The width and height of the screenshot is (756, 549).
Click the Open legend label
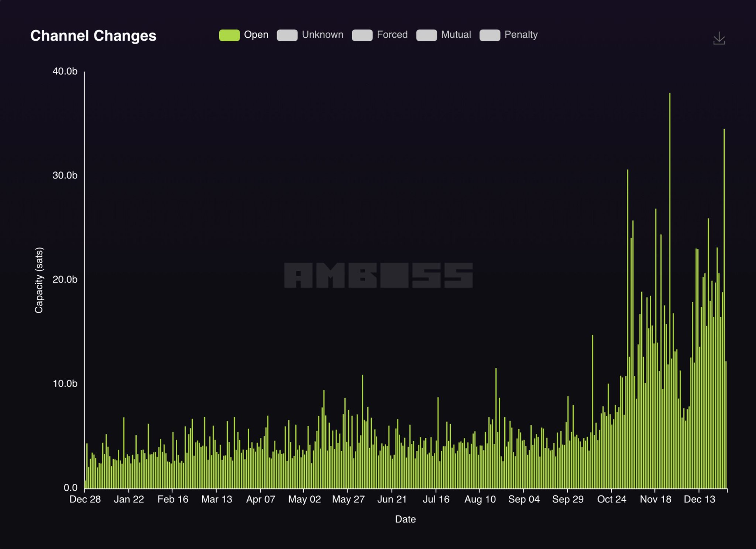click(x=256, y=35)
